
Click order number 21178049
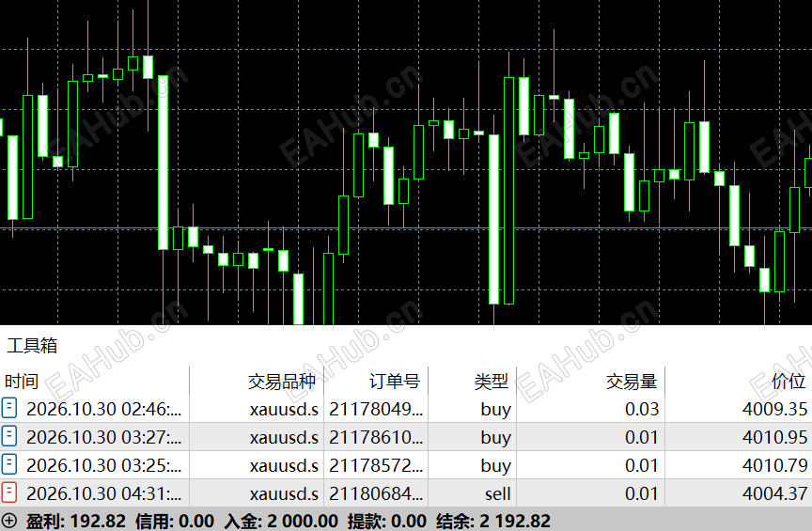pos(376,409)
